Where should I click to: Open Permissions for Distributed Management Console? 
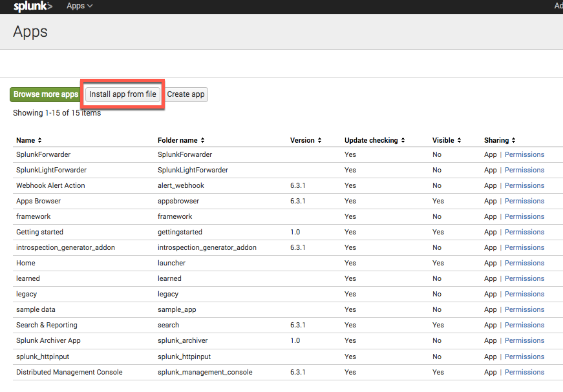(524, 372)
